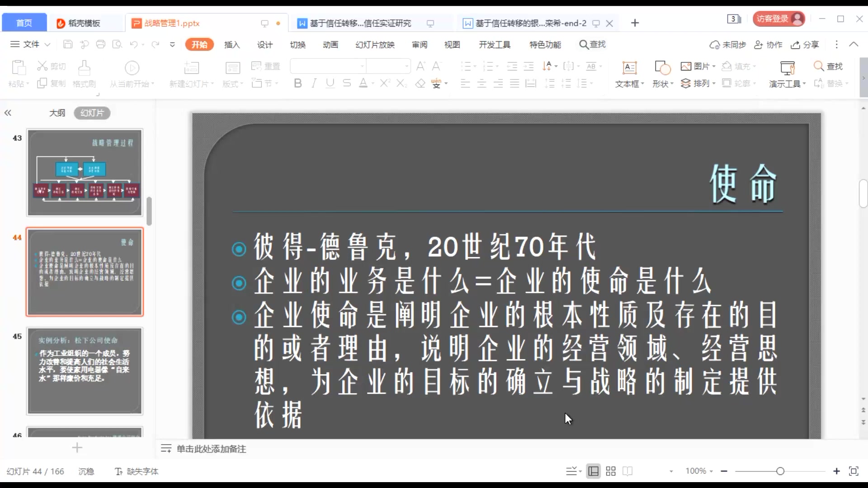Open the 插入 Insert tab
Screen dimensions: 868x488
click(232, 44)
